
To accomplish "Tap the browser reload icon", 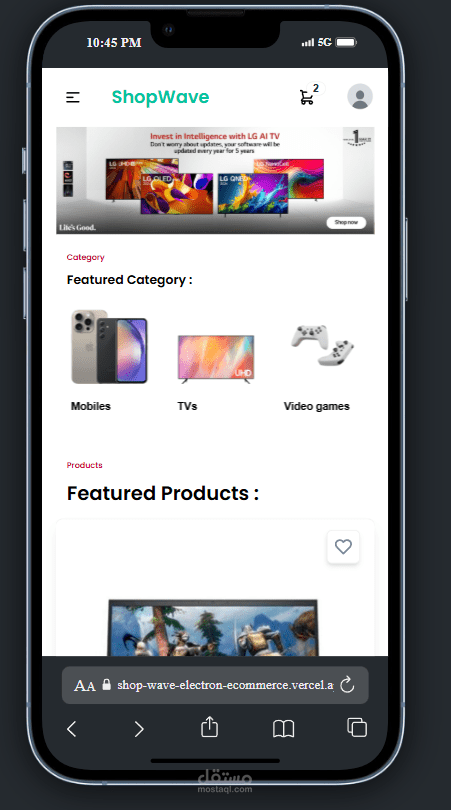I will pos(348,685).
